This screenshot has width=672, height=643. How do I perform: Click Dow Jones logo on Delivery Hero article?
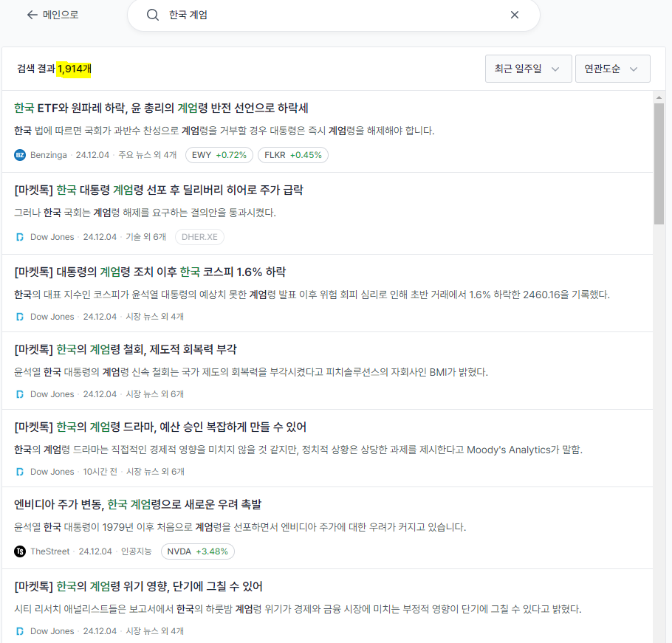point(20,237)
